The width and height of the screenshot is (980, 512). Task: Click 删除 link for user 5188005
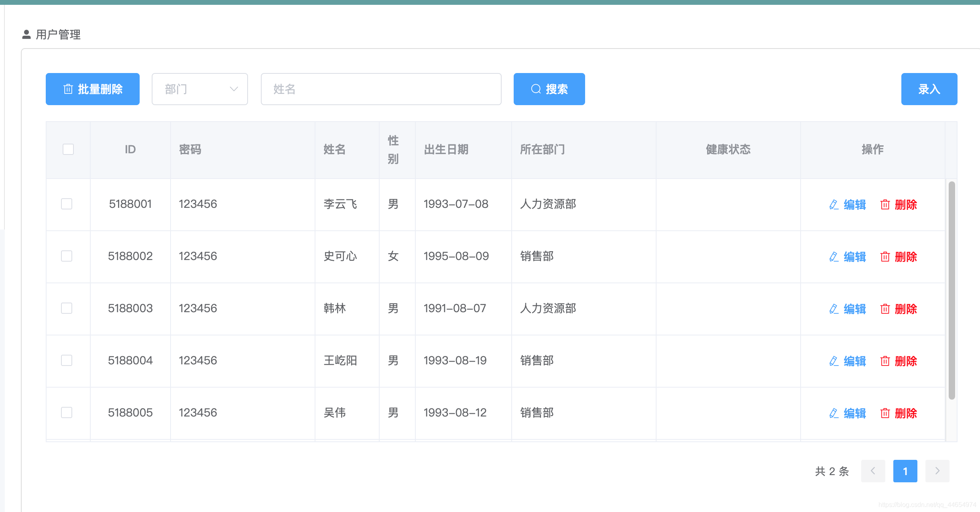coord(906,413)
